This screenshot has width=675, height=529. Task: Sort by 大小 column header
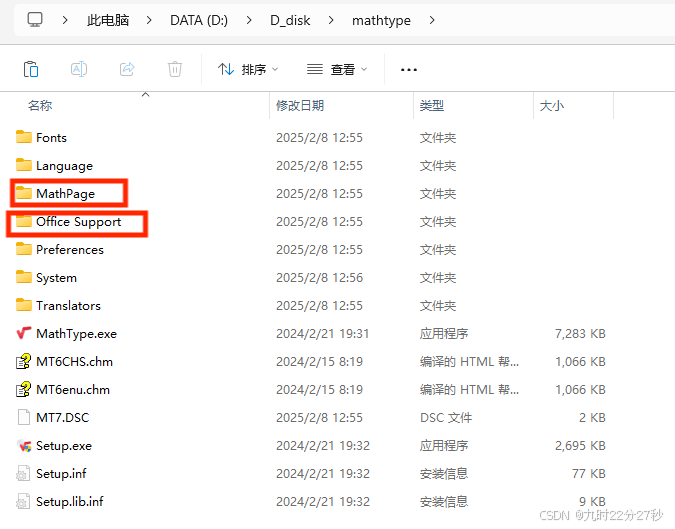pyautogui.click(x=551, y=105)
